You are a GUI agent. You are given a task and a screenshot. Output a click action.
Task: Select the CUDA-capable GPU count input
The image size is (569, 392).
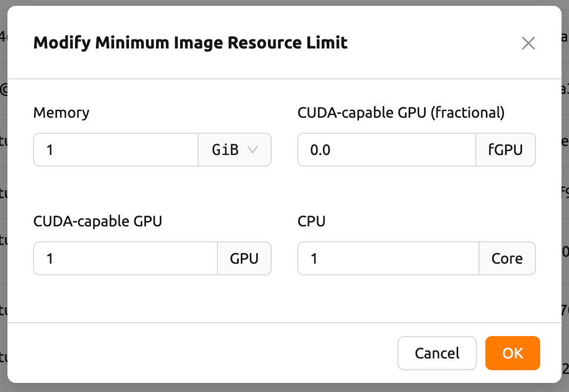coord(125,259)
